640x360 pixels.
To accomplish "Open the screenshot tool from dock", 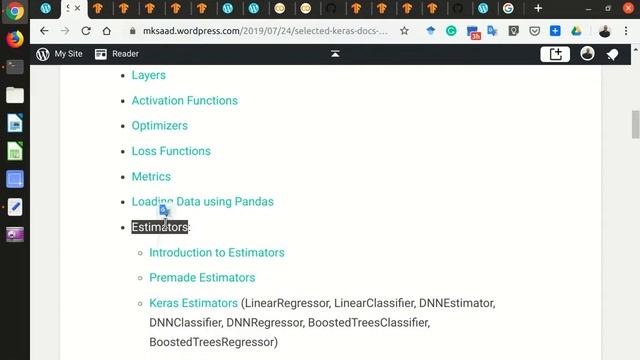I will [x=15, y=179].
